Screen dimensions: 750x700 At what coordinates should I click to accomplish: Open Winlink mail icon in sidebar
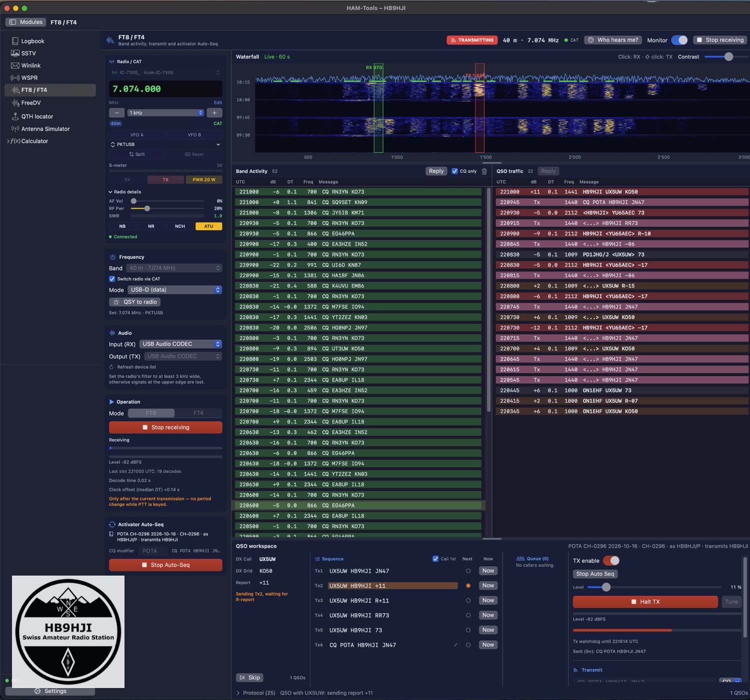click(15, 65)
